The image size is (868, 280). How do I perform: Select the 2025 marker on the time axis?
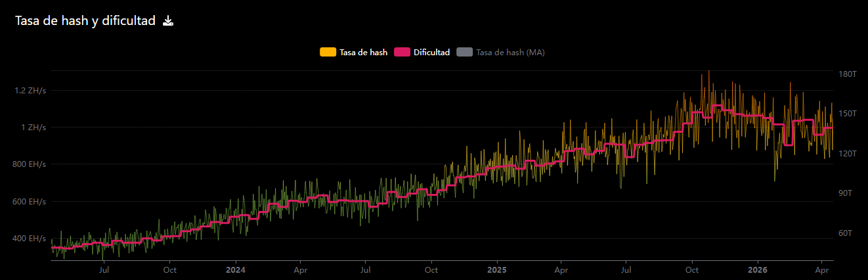click(496, 269)
